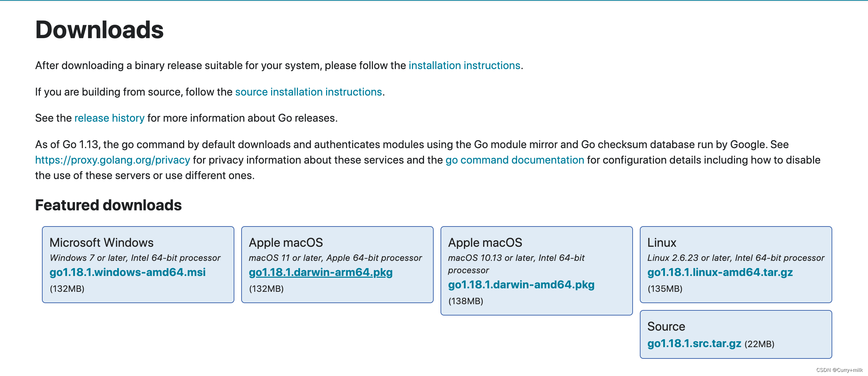Visit the proxy.golang.org/privacy link
This screenshot has height=376, width=868.
coord(112,160)
